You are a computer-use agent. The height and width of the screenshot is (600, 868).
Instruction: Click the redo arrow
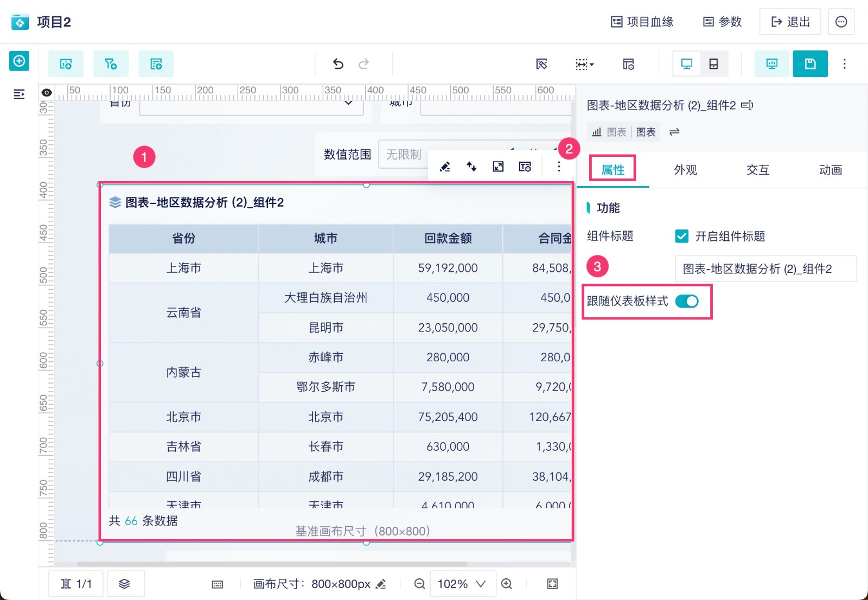coord(363,64)
